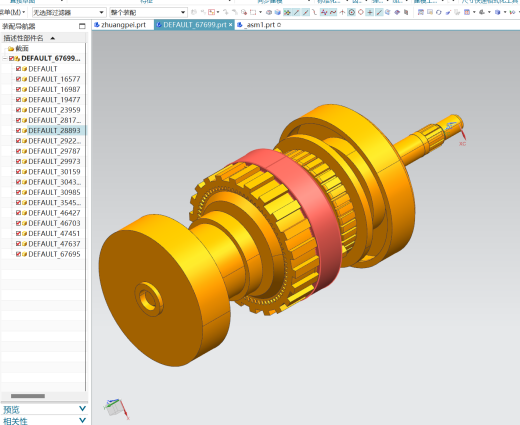Toggle the root DEFAULT_67699 assembly checkbox
The width and height of the screenshot is (520, 425).
tap(12, 59)
